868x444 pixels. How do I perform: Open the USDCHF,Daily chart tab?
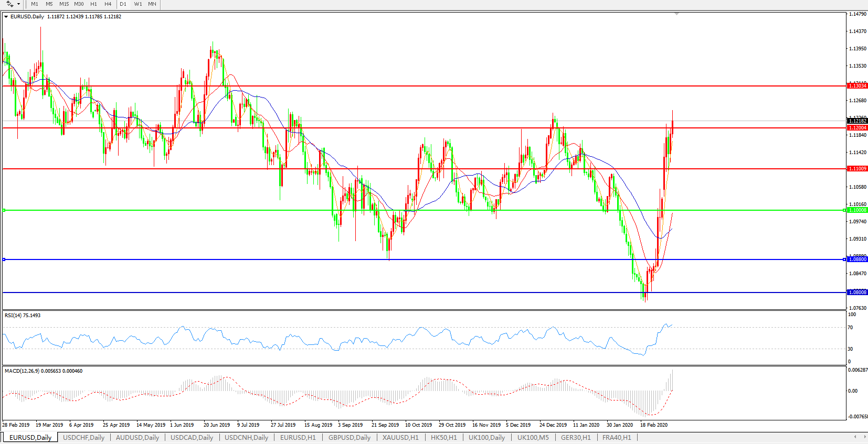tap(83, 437)
